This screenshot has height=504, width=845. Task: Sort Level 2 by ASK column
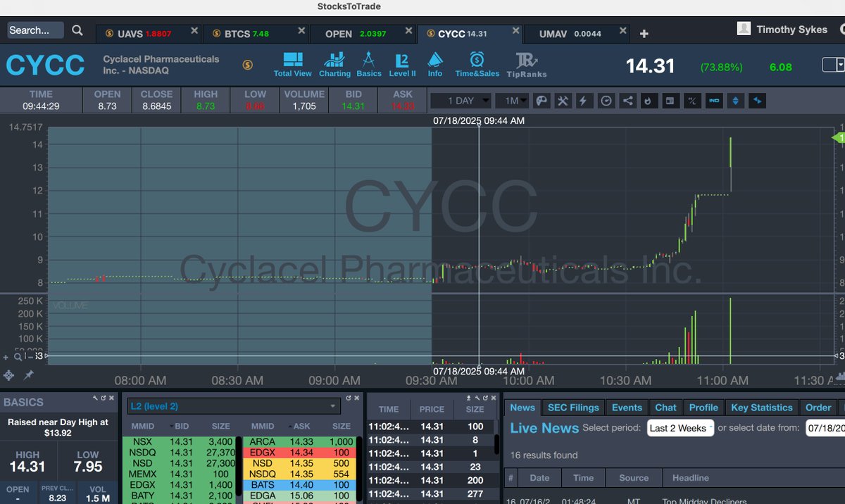(x=301, y=426)
